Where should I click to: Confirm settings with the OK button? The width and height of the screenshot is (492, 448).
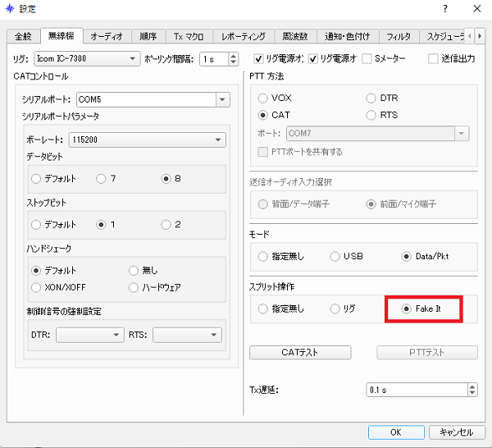395,432
